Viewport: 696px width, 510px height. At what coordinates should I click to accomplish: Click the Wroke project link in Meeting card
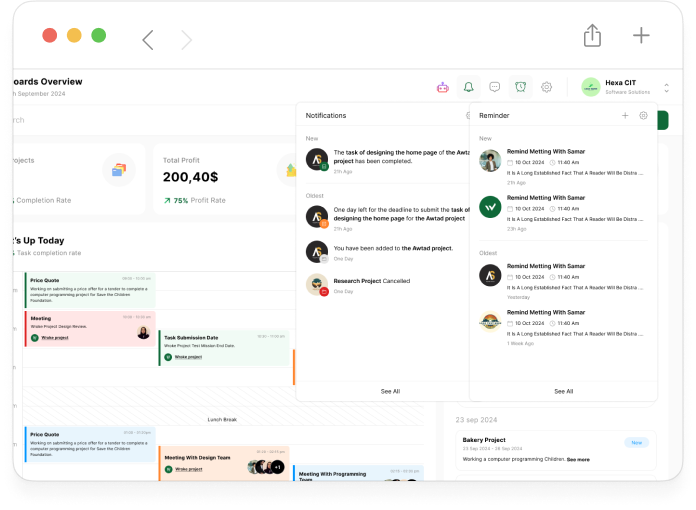coord(55,338)
